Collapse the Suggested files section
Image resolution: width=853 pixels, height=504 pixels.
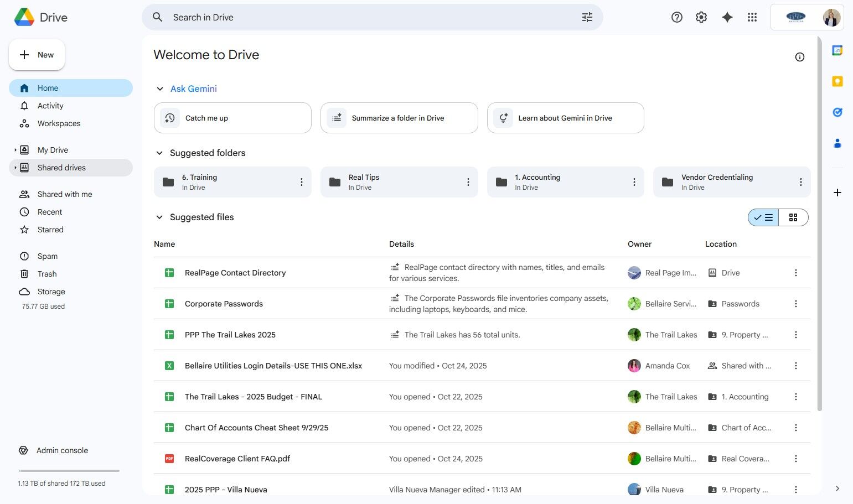(x=159, y=217)
